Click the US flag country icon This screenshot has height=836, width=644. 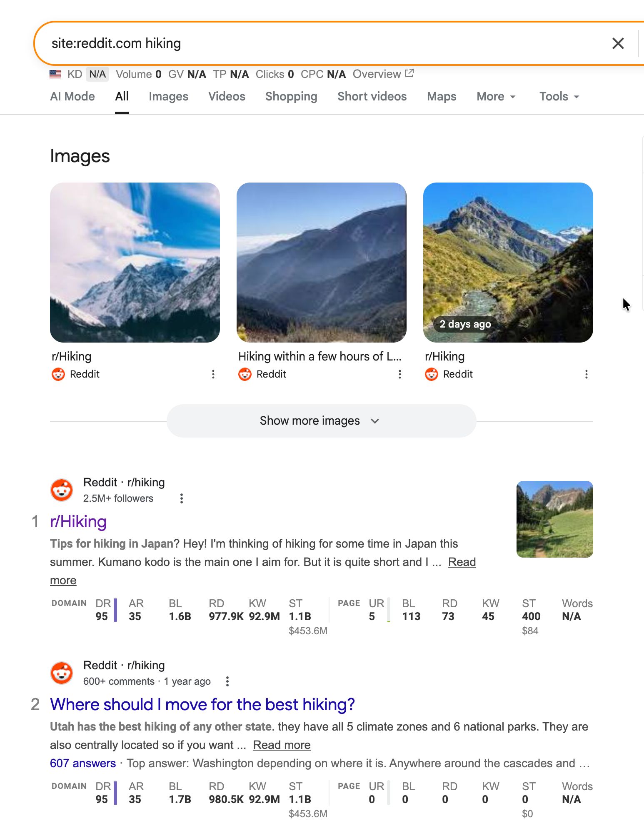55,74
